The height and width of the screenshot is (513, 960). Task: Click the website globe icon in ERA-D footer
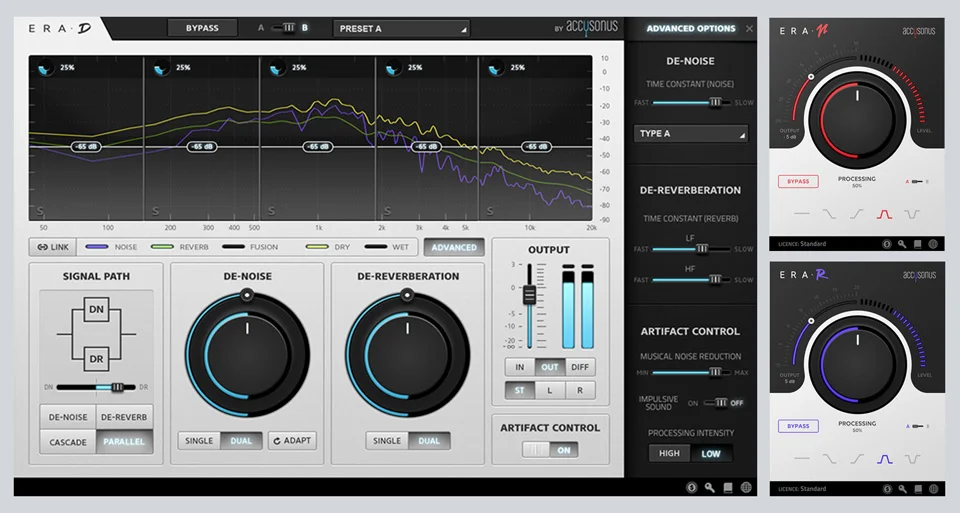746,487
